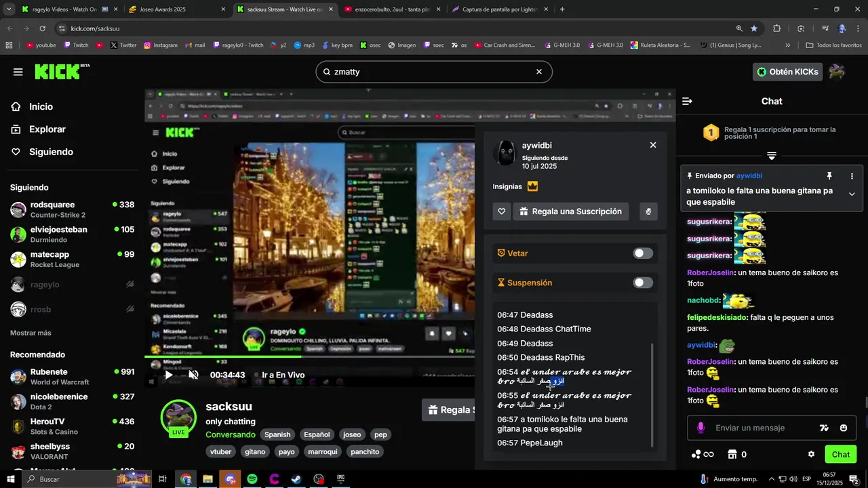Viewport: 868px width, 488px height.
Task: Send message with the green Chat button
Action: 841,454
